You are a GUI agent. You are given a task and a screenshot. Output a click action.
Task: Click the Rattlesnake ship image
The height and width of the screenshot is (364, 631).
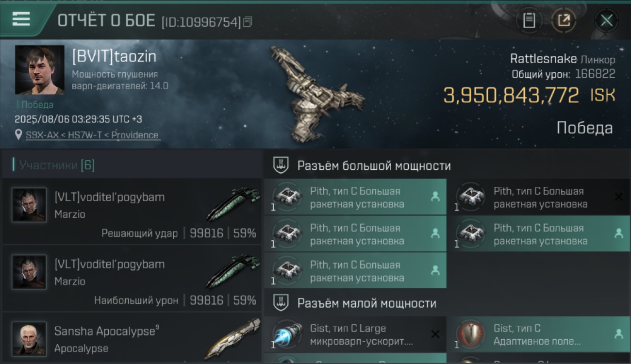point(315,92)
